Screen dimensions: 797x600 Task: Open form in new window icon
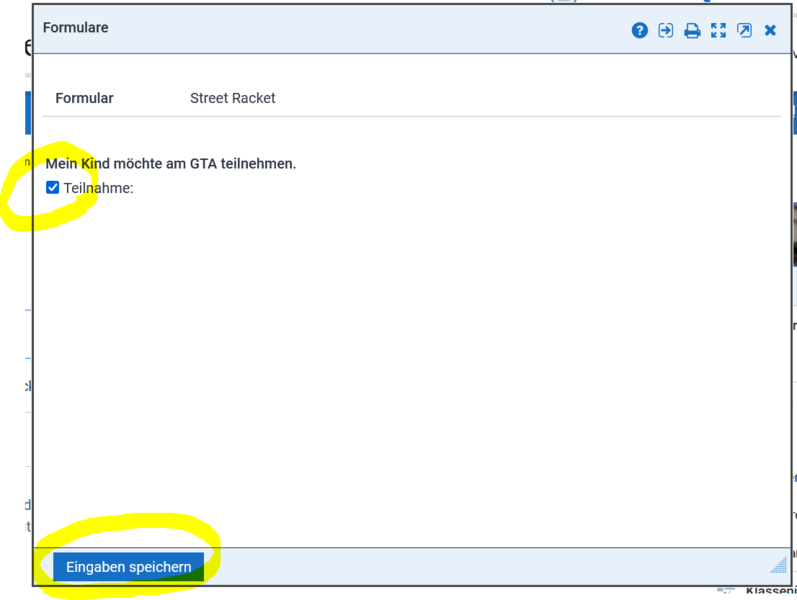pos(744,30)
